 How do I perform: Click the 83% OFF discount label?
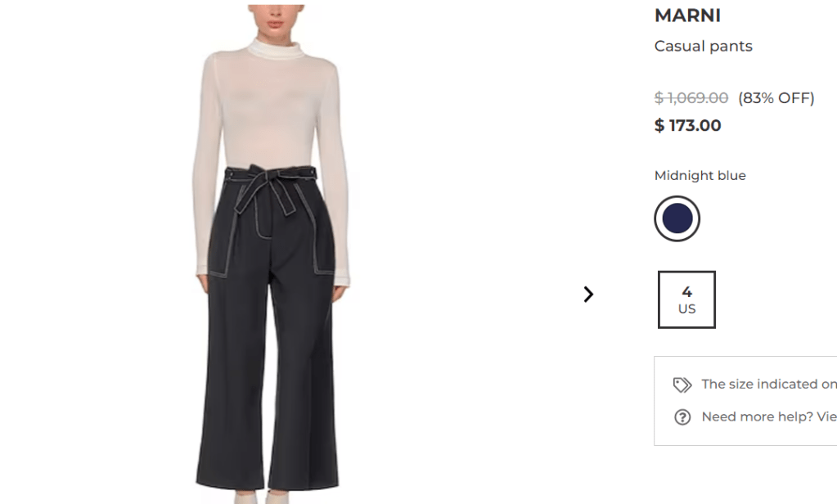point(776,98)
